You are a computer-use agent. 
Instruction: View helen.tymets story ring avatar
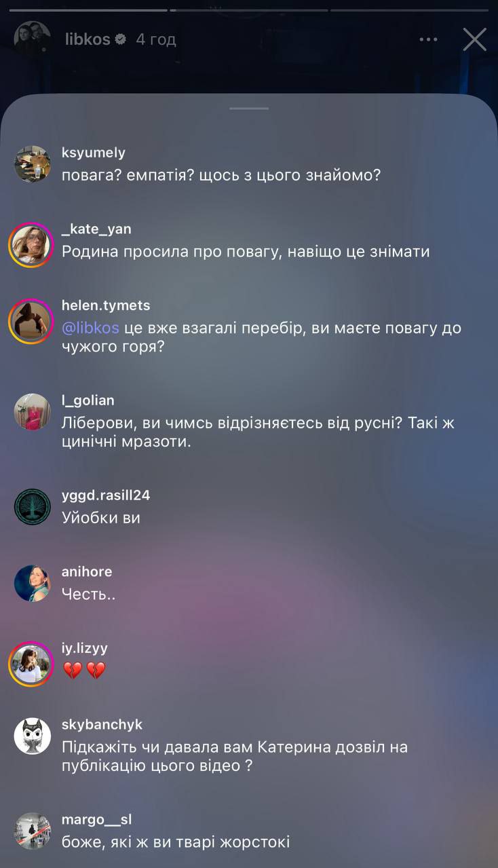[x=31, y=321]
